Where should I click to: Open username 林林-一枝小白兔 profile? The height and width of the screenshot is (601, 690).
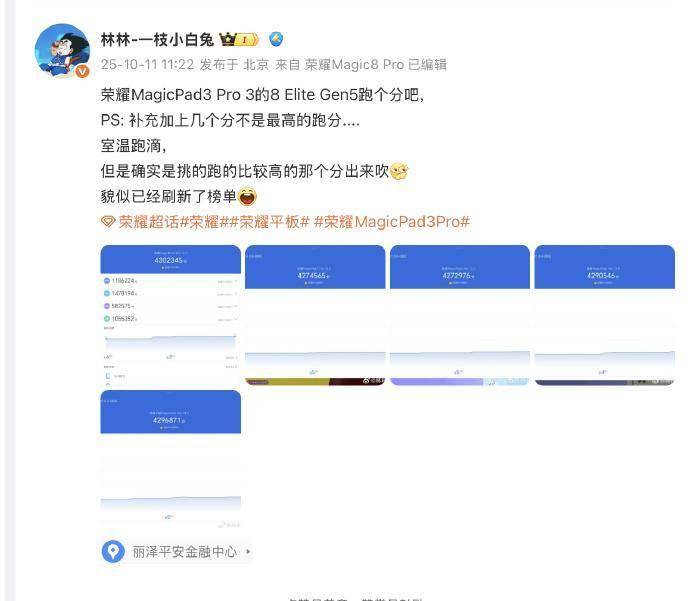(157, 40)
